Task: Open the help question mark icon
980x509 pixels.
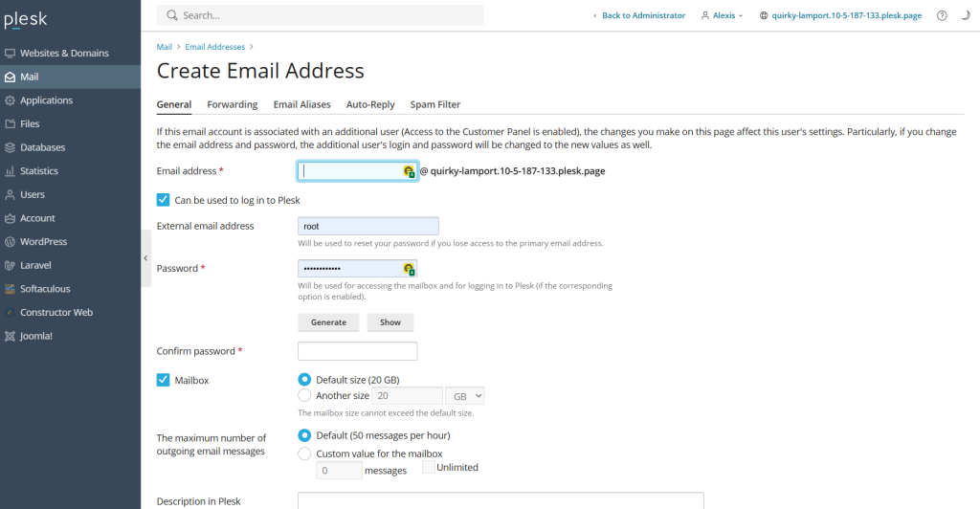Action: pos(942,15)
